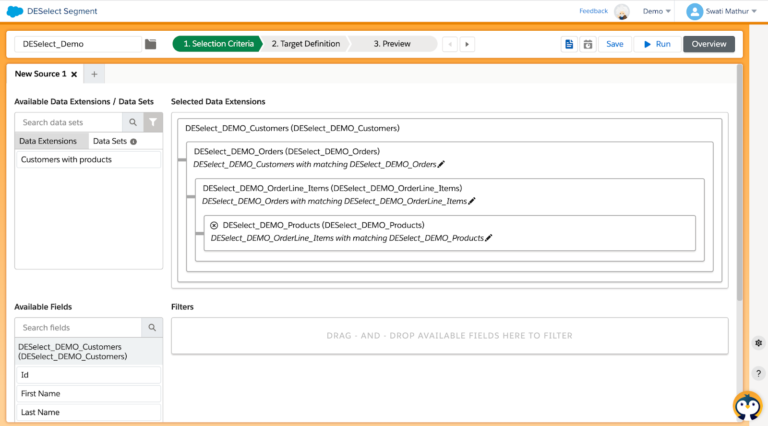768x426 pixels.
Task: Click the Feedback link
Action: pos(593,11)
